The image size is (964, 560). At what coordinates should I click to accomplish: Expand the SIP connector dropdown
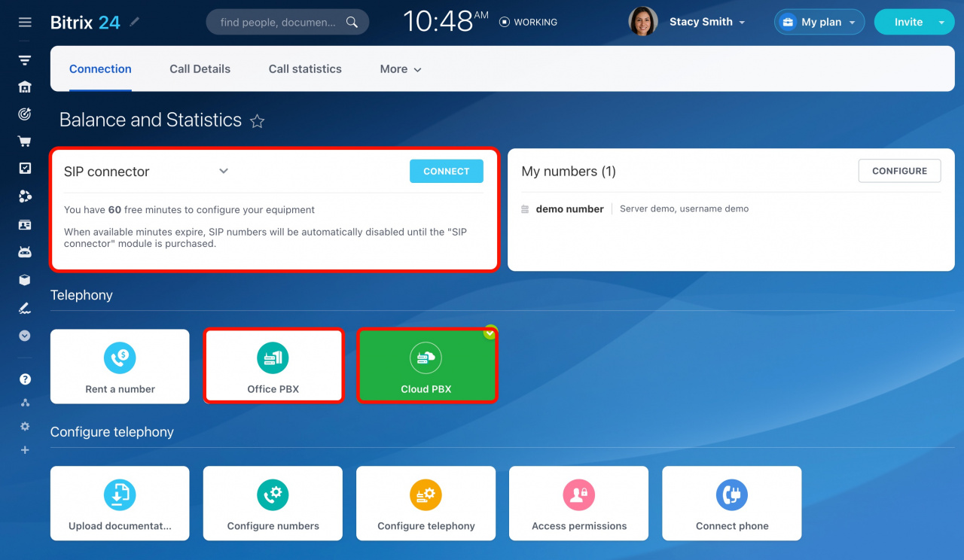223,172
